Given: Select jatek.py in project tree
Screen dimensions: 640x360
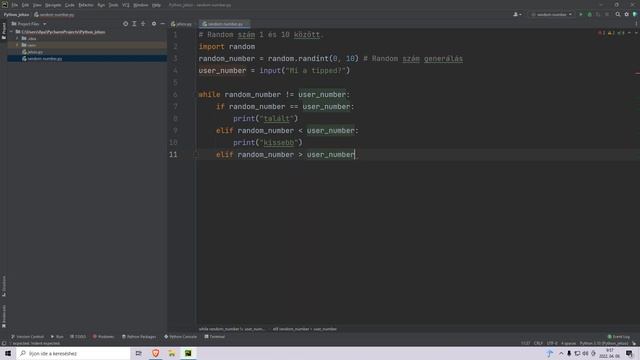Looking at the screenshot, I should pos(33,52).
